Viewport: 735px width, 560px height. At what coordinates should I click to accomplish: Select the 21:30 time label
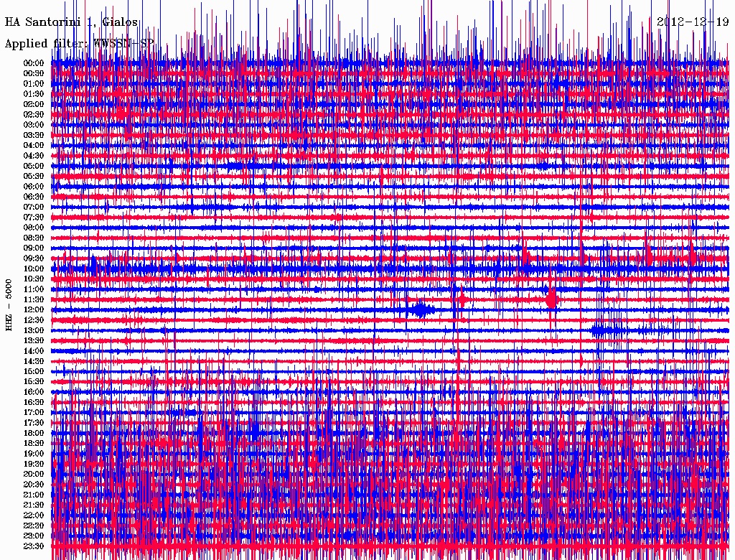click(34, 505)
